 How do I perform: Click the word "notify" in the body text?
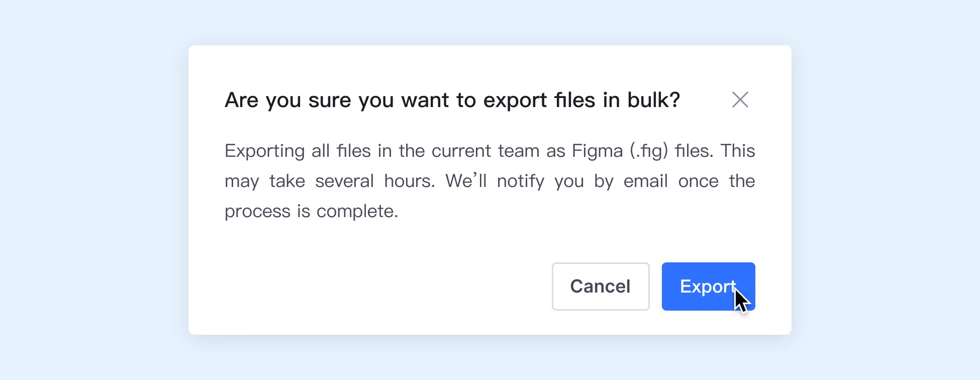(520, 181)
